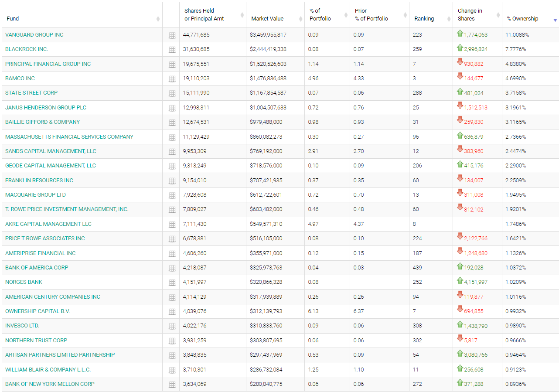Select BlackRock shares held 31,630,685
The image size is (559, 392).
[x=196, y=49]
